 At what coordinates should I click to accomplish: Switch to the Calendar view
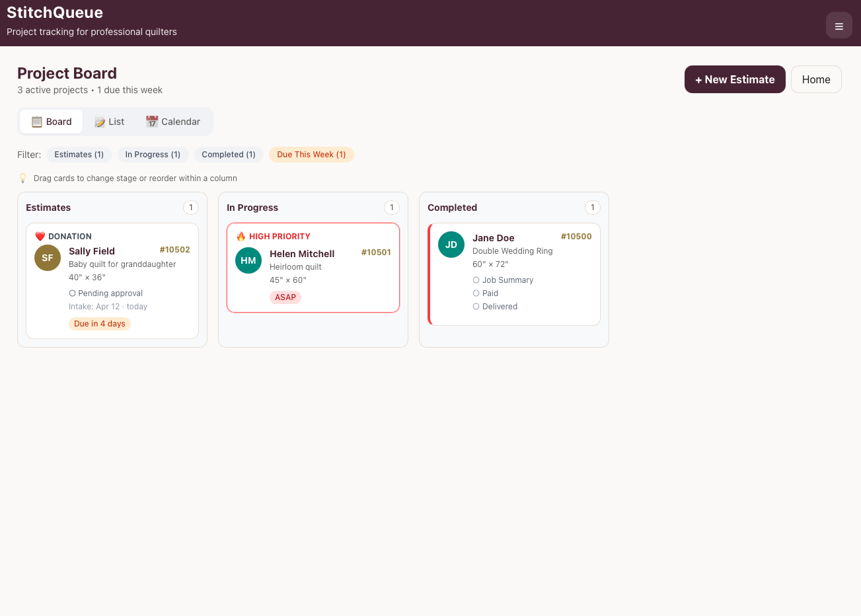click(x=173, y=122)
